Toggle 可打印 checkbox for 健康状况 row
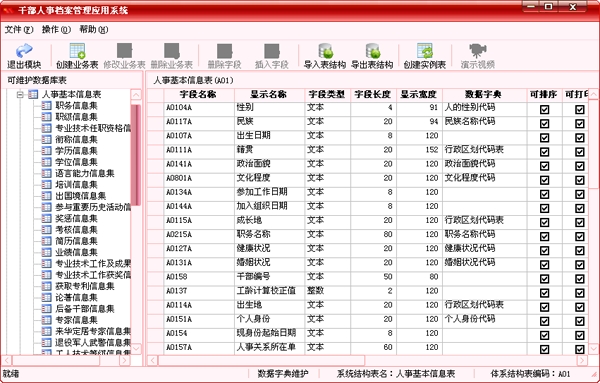This screenshot has width=600, height=383. tap(580, 251)
